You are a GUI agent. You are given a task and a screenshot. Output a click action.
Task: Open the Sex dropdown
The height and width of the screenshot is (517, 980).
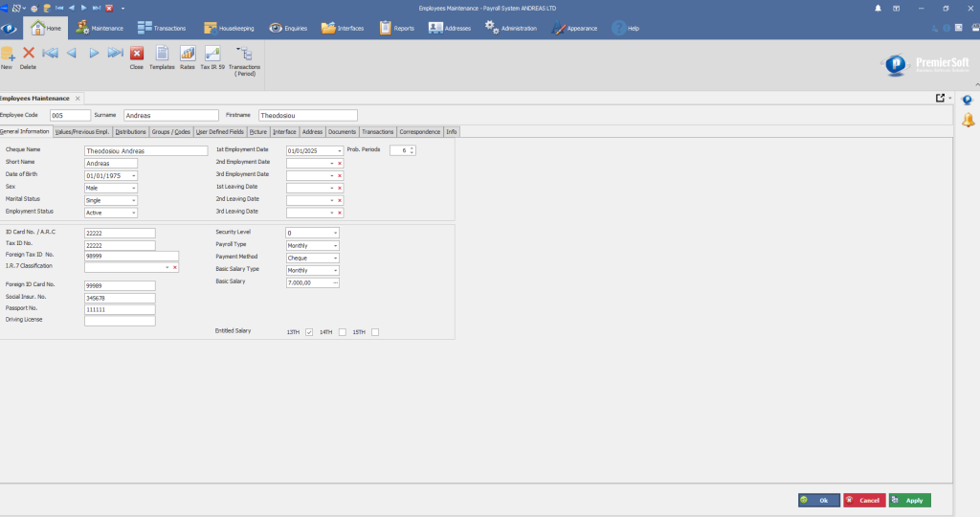(x=134, y=189)
